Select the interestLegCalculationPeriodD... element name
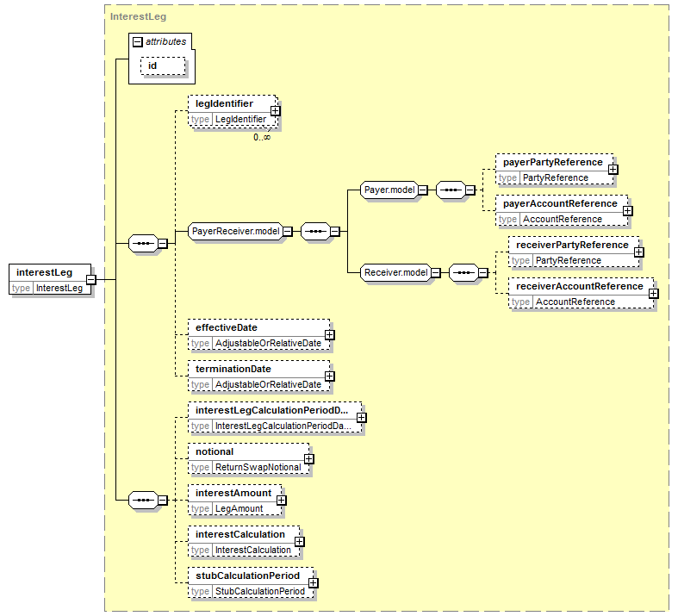Image resolution: width=678 pixels, height=616 pixels. point(272,410)
